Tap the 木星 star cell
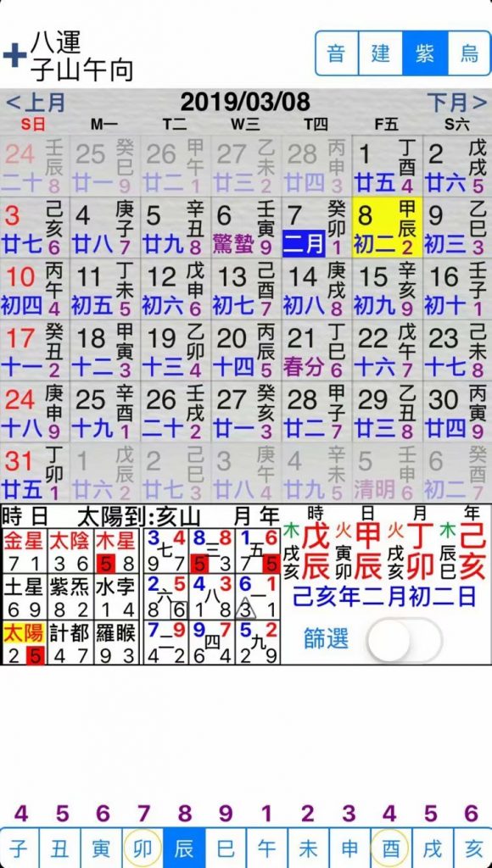Screen dimensions: 492x868 (116, 552)
